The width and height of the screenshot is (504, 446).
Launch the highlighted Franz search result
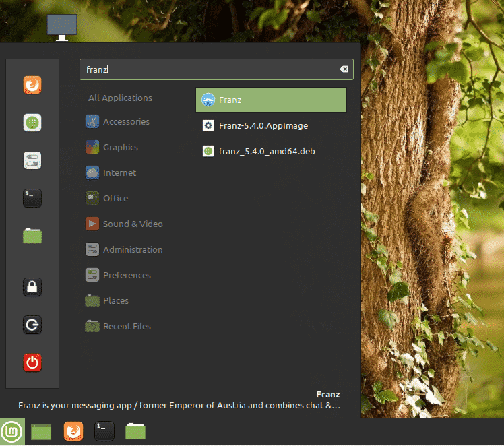click(x=271, y=100)
